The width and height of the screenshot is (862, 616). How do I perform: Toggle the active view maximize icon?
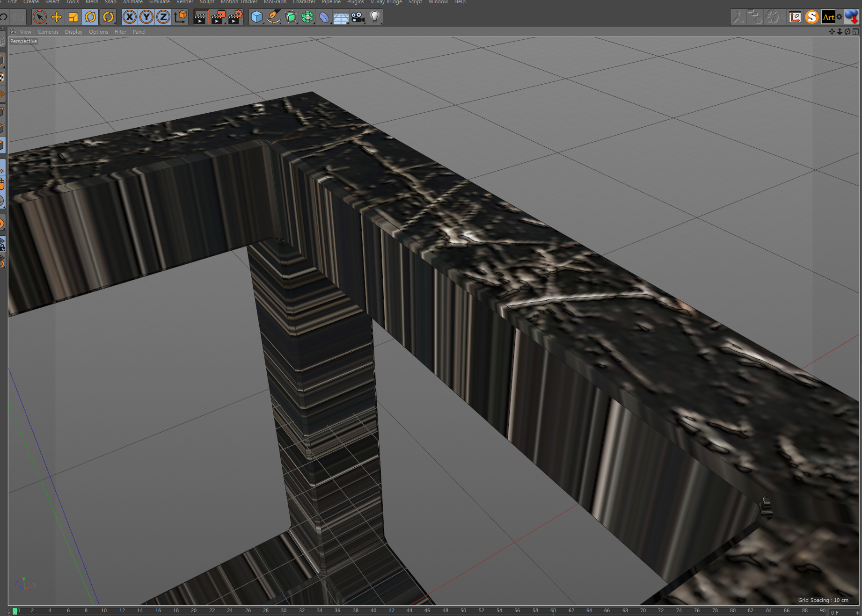[x=855, y=32]
